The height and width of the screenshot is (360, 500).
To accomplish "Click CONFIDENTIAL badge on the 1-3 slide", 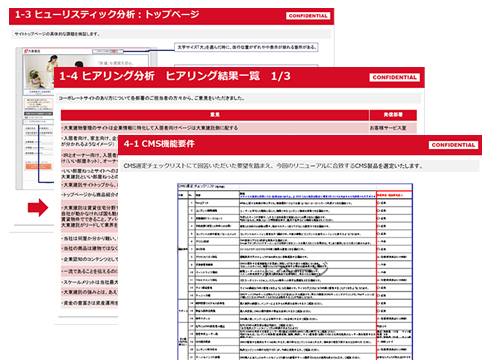I will [x=308, y=16].
